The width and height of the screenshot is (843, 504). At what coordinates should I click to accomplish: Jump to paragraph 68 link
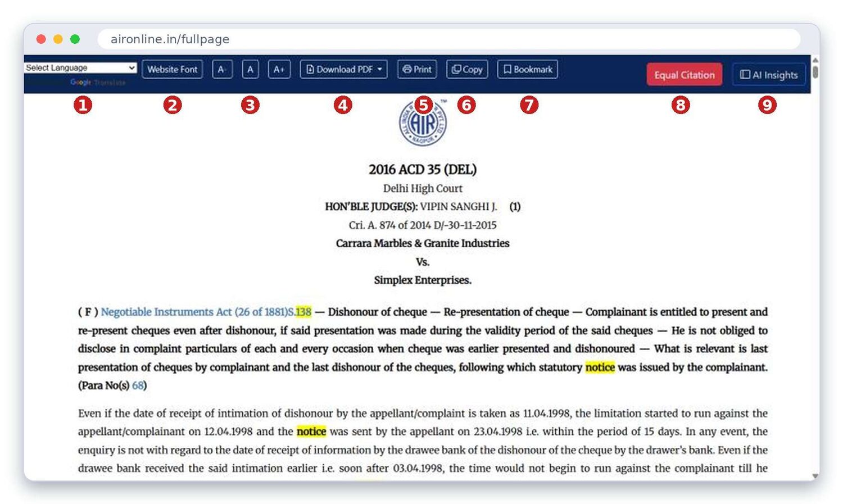tap(138, 385)
